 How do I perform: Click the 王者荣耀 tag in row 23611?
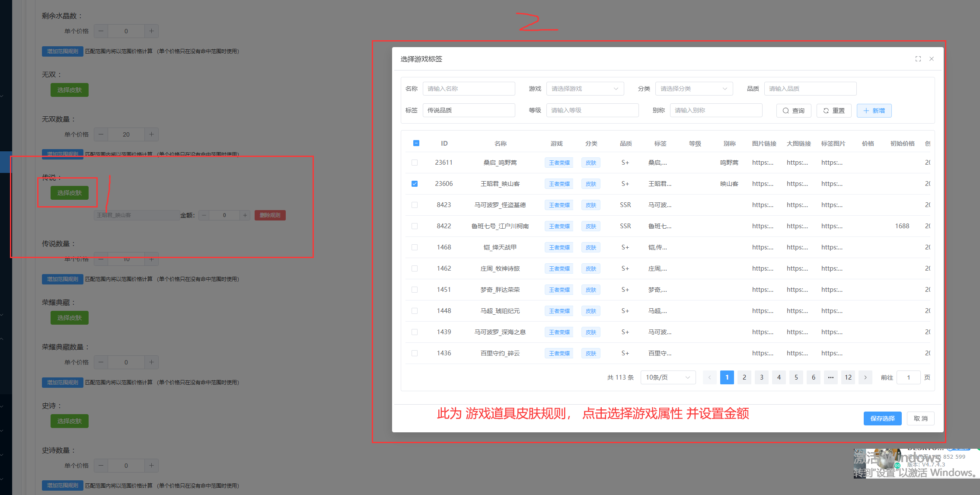click(x=559, y=163)
